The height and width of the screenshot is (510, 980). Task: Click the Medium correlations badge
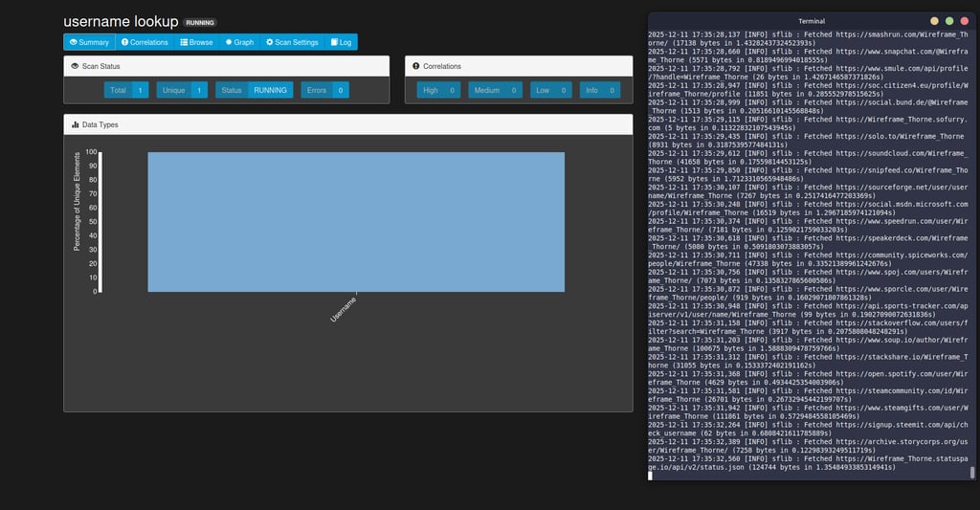click(495, 90)
